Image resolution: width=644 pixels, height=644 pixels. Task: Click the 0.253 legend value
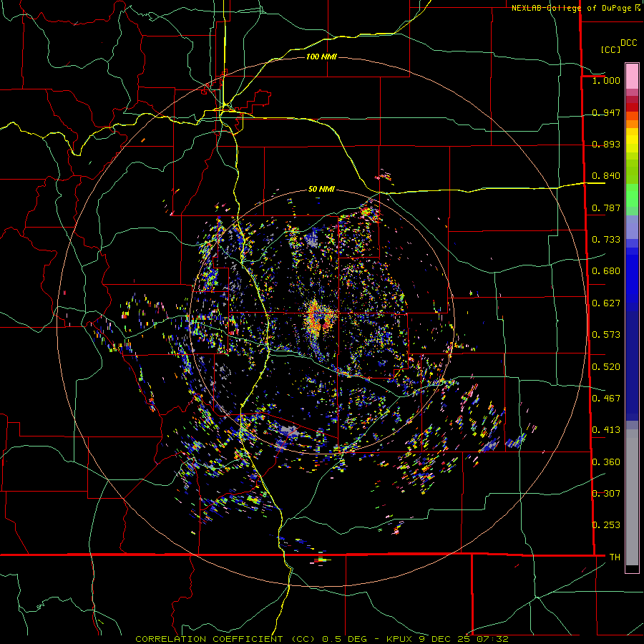click(606, 525)
